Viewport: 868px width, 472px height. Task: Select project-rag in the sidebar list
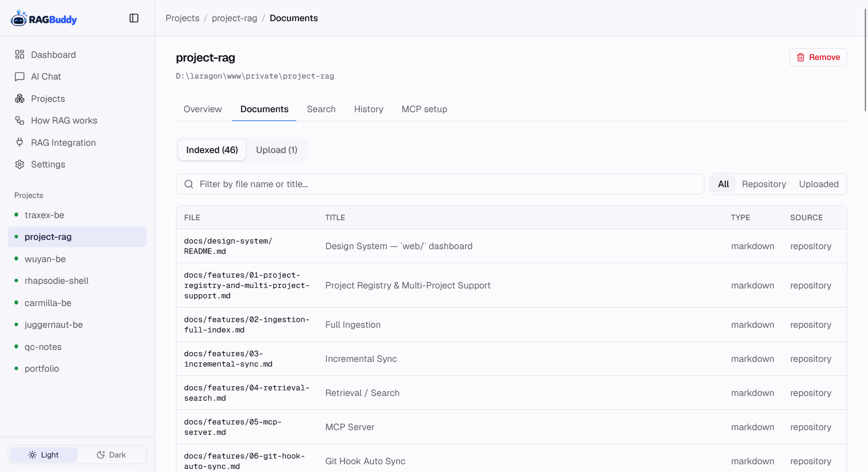click(x=77, y=237)
